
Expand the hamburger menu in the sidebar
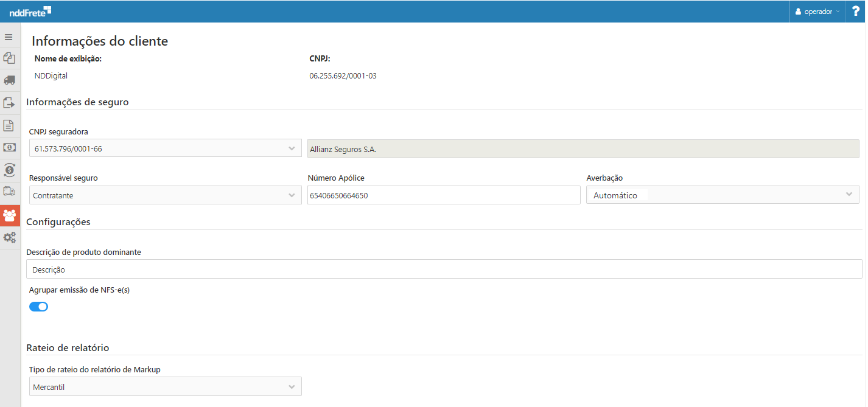coord(9,37)
